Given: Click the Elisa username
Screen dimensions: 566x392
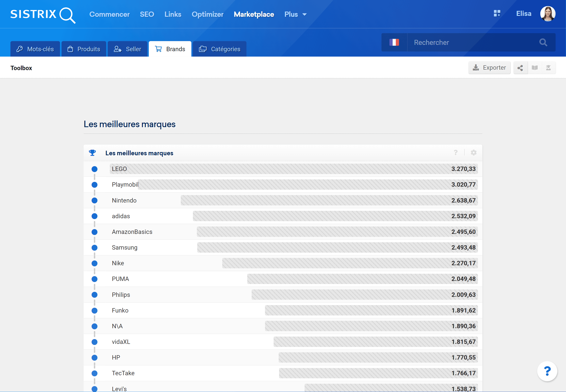Looking at the screenshot, I should (524, 14).
